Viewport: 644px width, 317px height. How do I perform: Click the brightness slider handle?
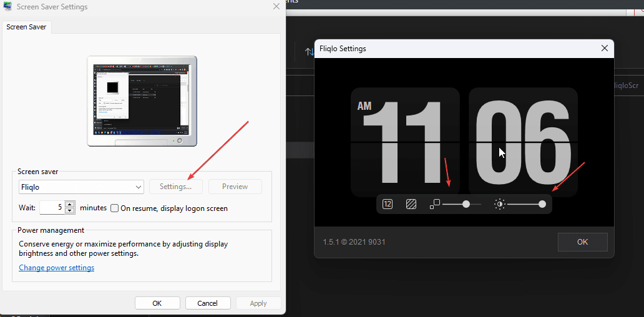pyautogui.click(x=542, y=204)
